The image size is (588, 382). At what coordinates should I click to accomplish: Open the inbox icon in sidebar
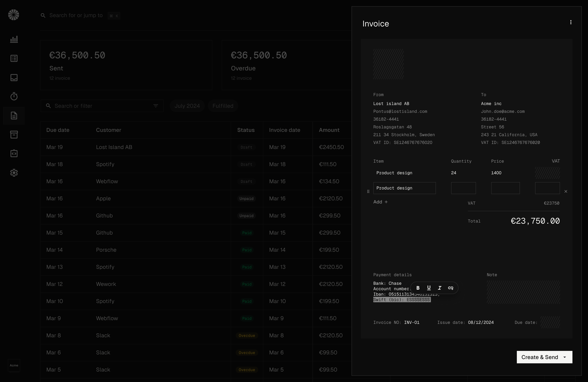(x=14, y=78)
